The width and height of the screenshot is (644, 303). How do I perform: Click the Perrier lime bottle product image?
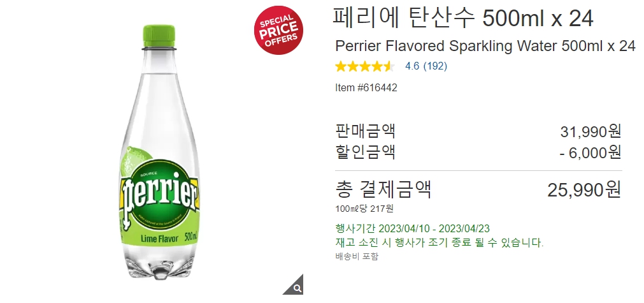tap(160, 152)
